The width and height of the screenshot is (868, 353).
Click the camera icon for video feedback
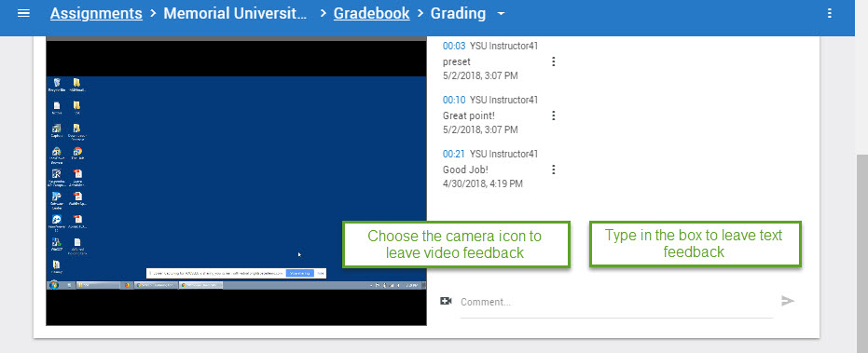click(x=446, y=301)
